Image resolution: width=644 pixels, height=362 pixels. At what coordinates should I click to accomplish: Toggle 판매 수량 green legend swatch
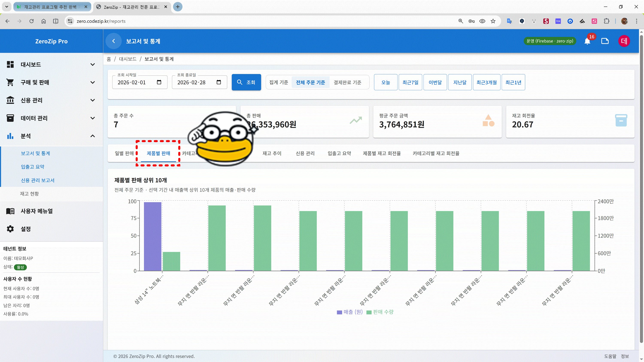point(369,312)
